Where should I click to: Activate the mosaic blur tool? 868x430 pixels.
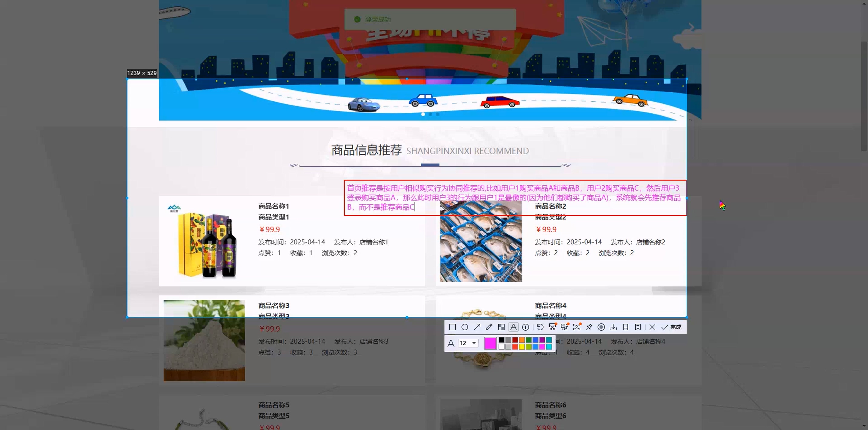point(501,327)
